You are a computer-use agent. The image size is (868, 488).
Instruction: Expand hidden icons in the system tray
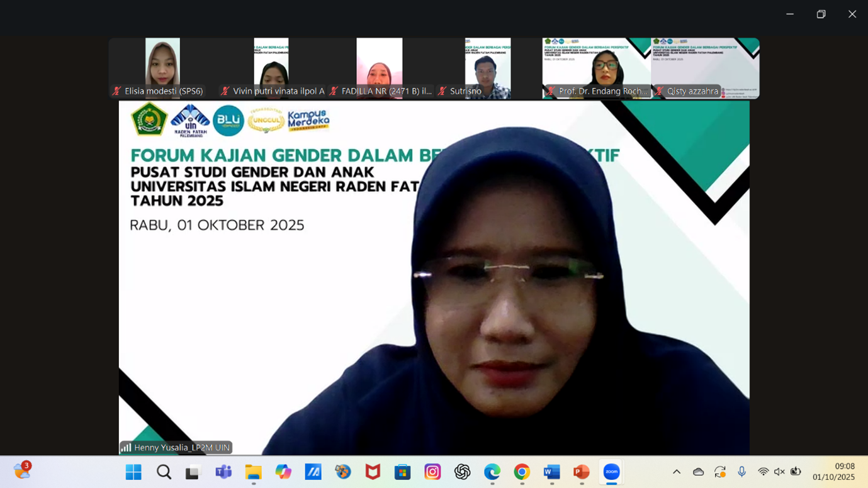coord(677,470)
